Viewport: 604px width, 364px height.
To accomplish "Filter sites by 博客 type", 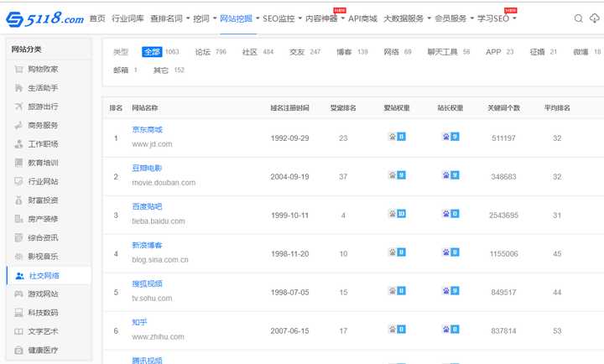I will click(x=344, y=52).
